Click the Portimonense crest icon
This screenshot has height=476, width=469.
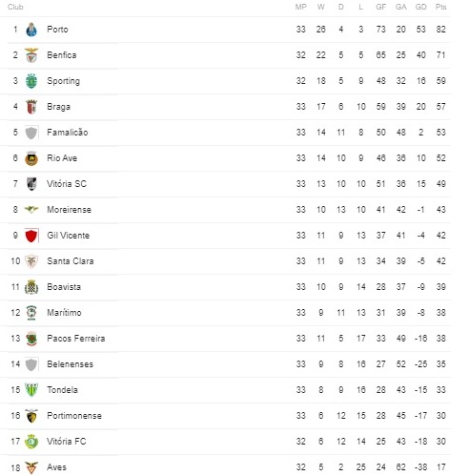coord(31,416)
